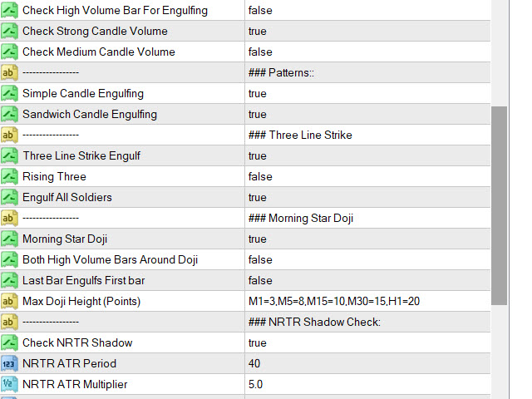The width and height of the screenshot is (532, 399).
Task: Click the Max Doji Height points value field
Action: pos(367,301)
